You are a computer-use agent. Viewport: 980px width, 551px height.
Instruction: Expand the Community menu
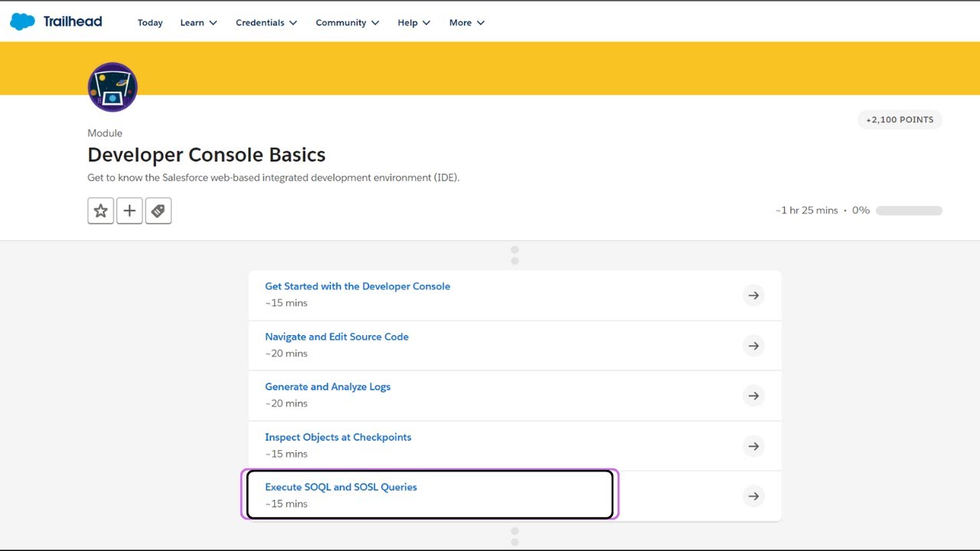click(x=348, y=23)
